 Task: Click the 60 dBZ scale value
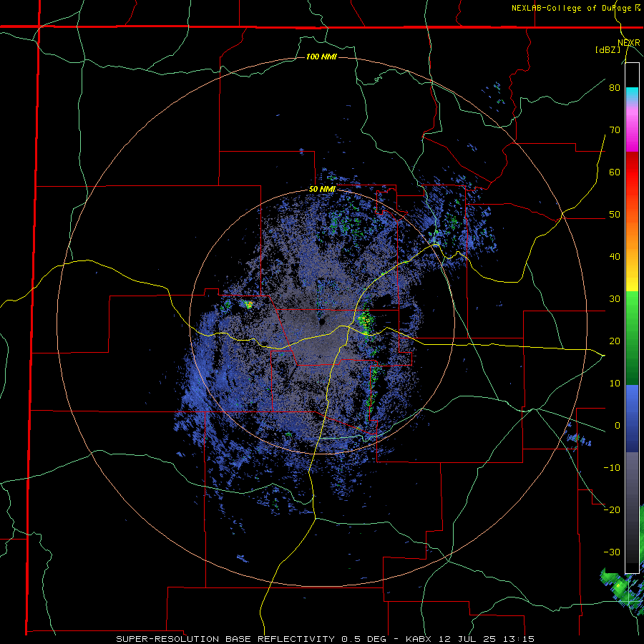[x=615, y=172]
